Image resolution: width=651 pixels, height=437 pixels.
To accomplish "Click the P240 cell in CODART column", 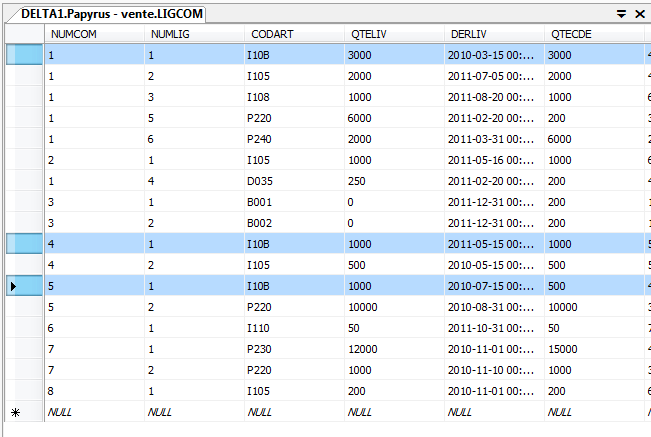I will coord(294,138).
